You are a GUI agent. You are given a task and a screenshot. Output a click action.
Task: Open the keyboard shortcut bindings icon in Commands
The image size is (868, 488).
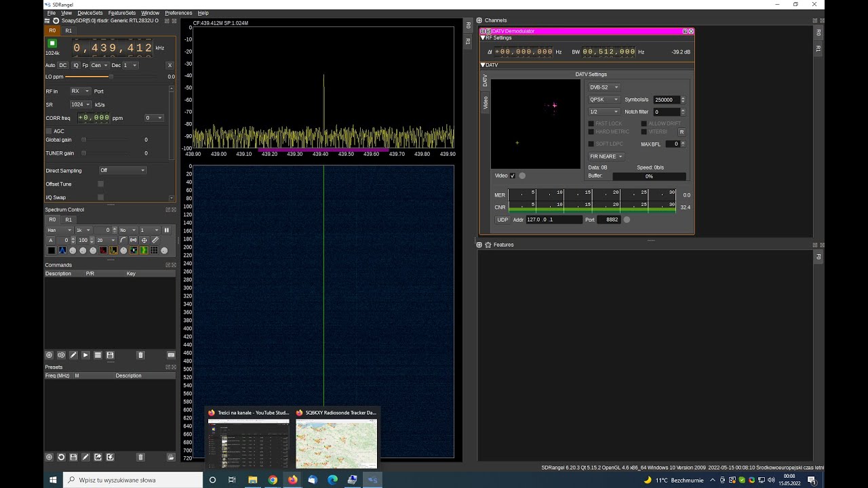[171, 355]
